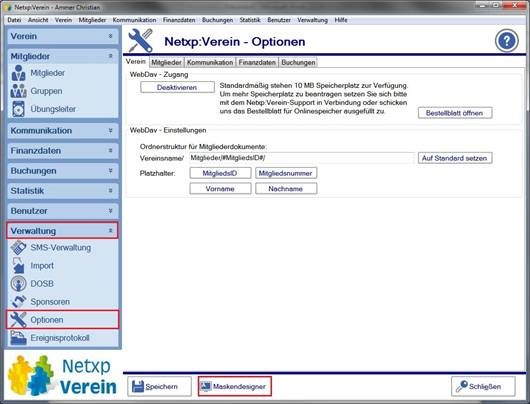Open the Buchungen menu in menu bar
Viewport: 530px width, 404px height.
coord(217,20)
